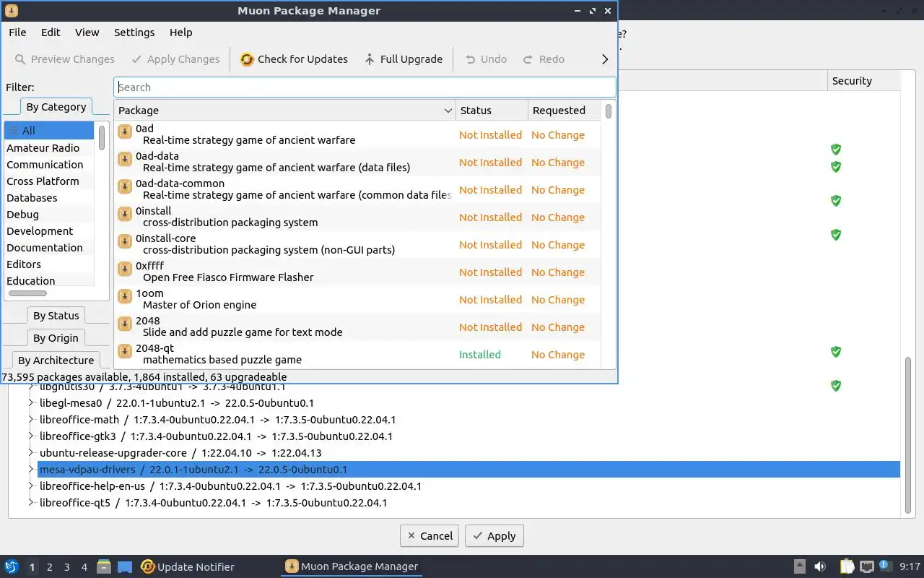Click the Installed status of 2048-qt
The height and width of the screenshot is (578, 924).
pyautogui.click(x=480, y=355)
